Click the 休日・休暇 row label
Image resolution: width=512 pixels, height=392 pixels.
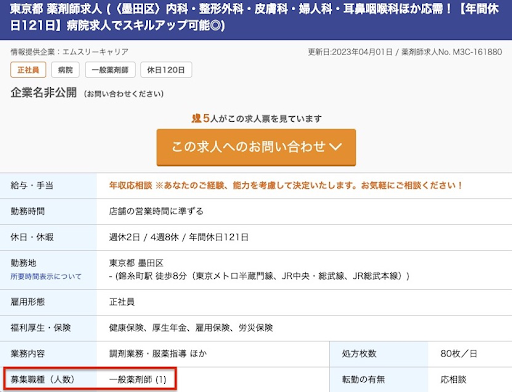[32, 237]
